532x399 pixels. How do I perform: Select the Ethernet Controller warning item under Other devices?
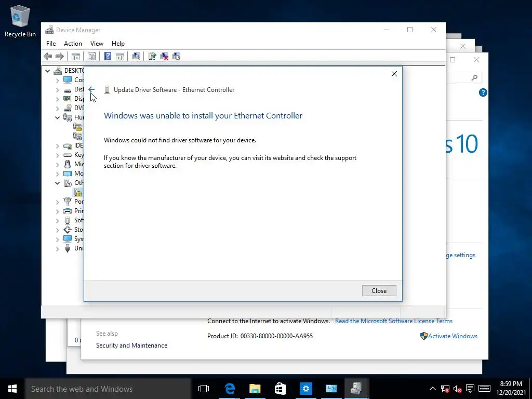(x=78, y=192)
